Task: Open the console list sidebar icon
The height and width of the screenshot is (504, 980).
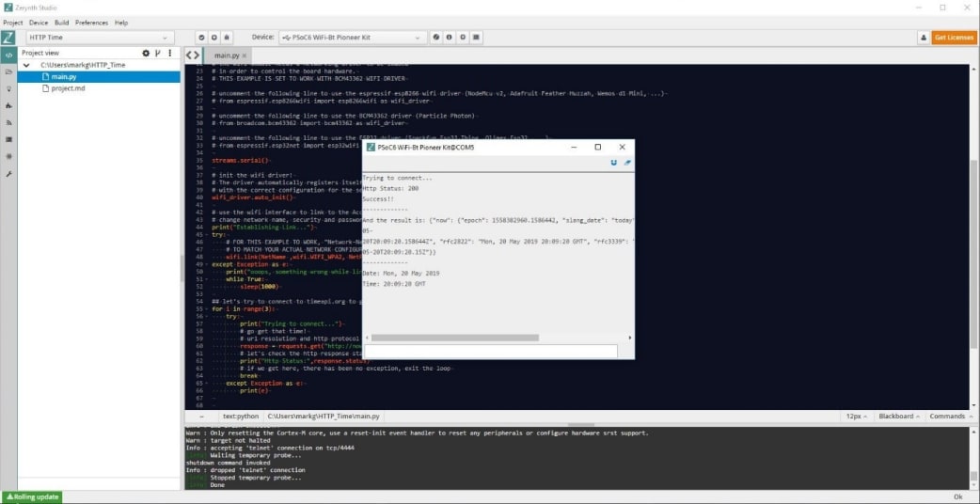Action: tap(8, 139)
